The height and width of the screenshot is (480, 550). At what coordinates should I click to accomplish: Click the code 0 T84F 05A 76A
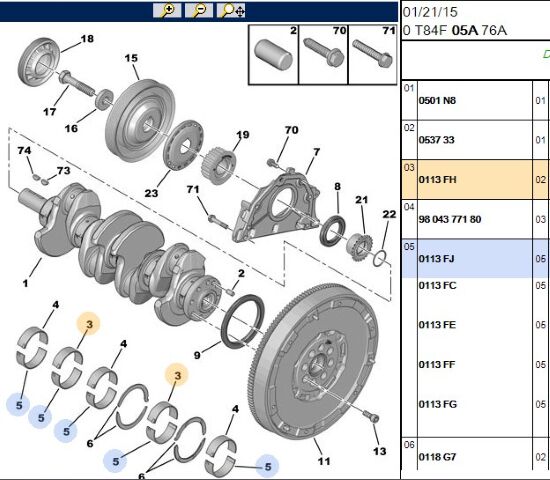455,31
